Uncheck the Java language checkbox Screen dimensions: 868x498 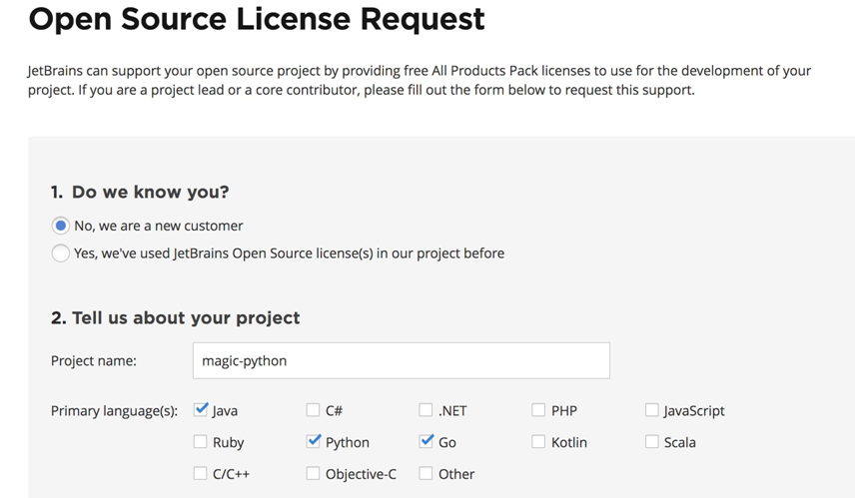(201, 410)
